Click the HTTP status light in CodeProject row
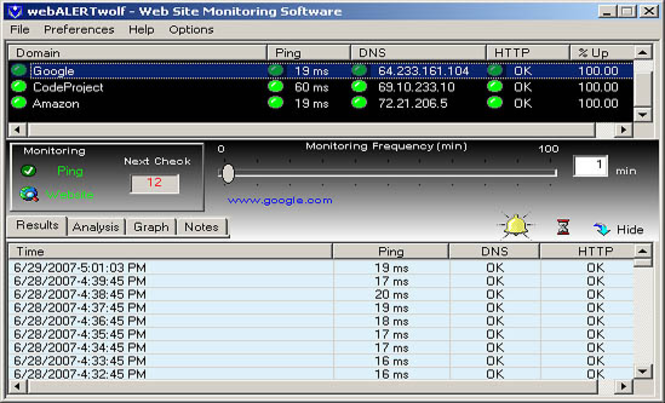The height and width of the screenshot is (403, 665). 495,87
